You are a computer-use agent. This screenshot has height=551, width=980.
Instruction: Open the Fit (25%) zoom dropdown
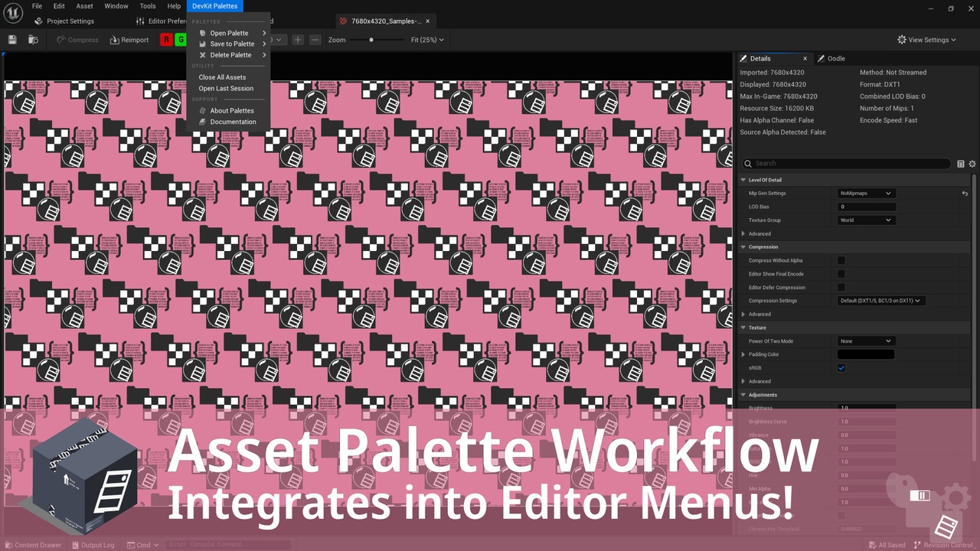tap(427, 40)
